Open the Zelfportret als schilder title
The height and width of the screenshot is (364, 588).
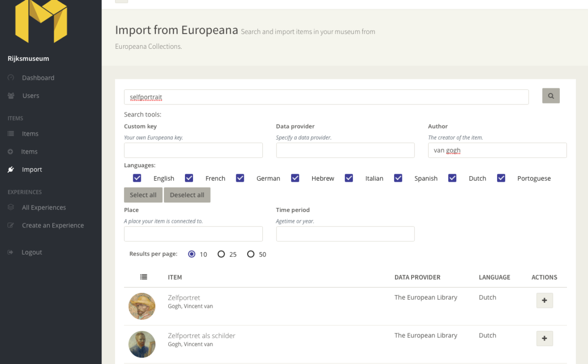[x=202, y=336]
